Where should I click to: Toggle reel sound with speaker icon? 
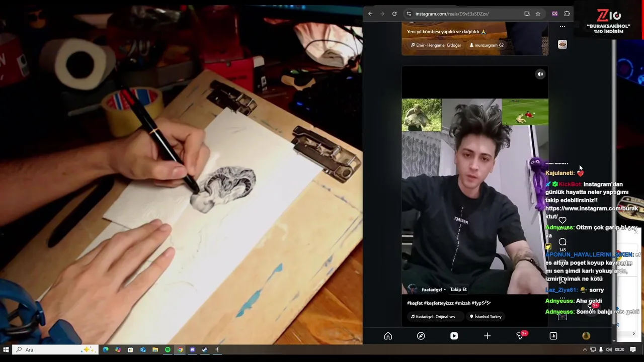click(x=540, y=74)
